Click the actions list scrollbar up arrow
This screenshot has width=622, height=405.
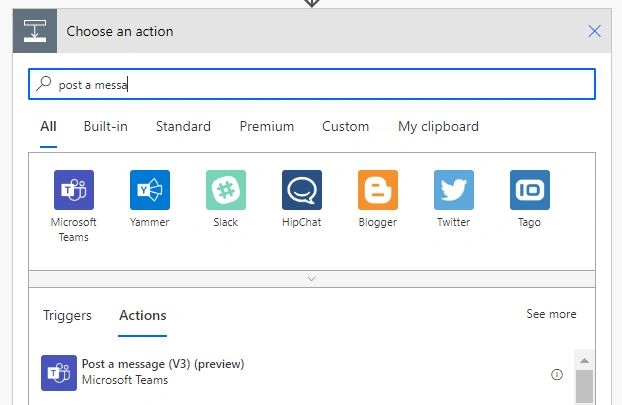584,360
